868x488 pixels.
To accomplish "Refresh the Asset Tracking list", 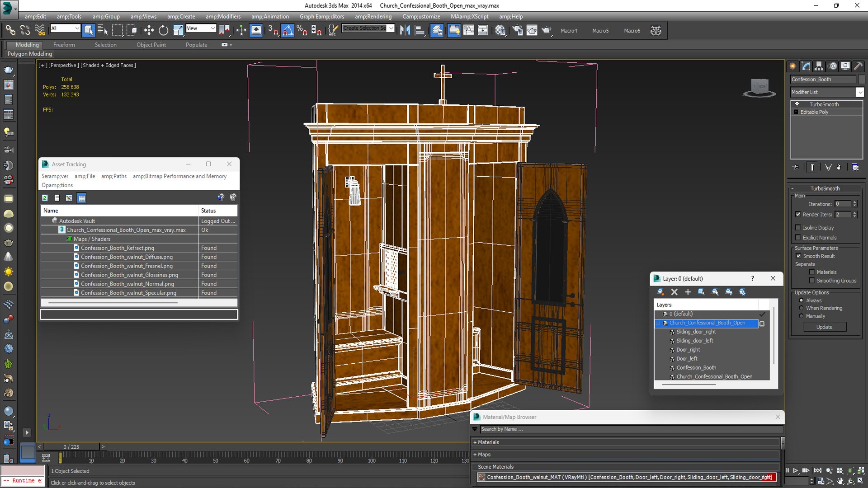I will 45,198.
